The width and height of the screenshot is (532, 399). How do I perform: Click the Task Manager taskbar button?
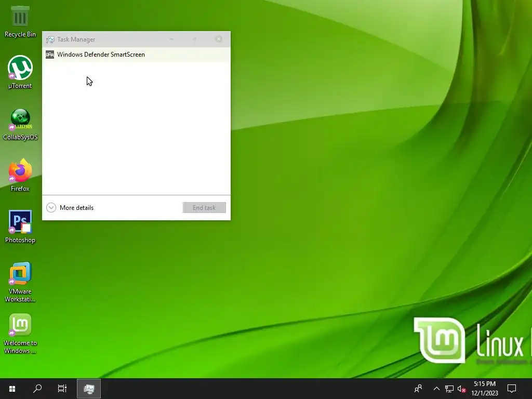tap(89, 389)
